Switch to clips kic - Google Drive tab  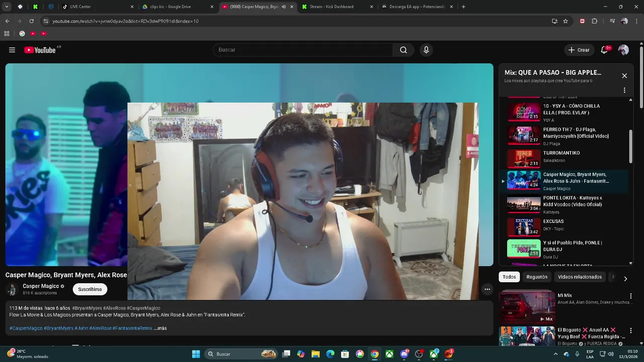pos(177,7)
